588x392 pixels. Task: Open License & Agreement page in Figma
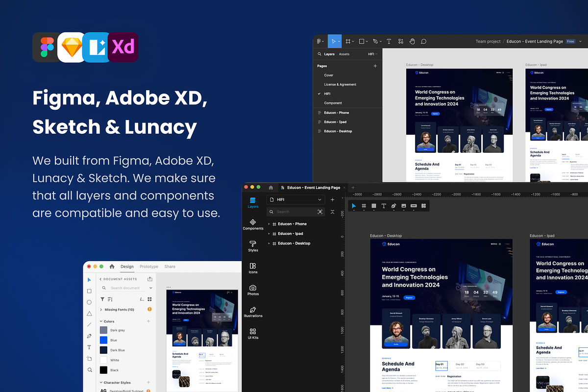(340, 85)
